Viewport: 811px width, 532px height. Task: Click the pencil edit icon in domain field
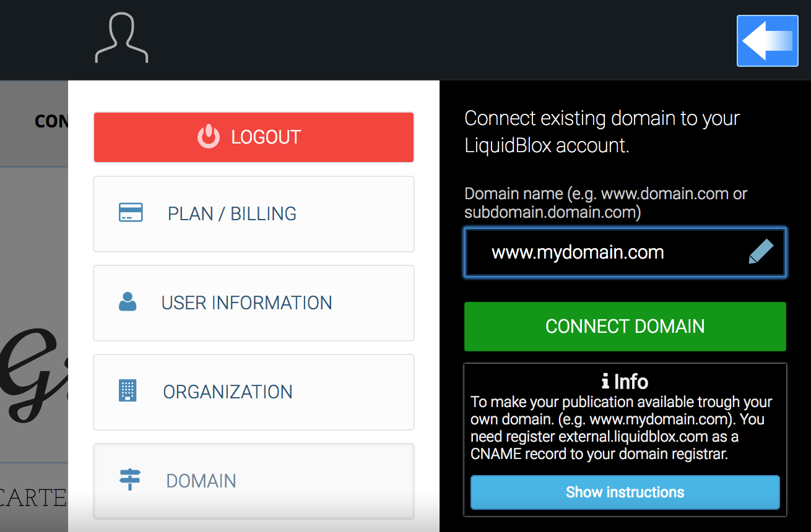click(760, 252)
